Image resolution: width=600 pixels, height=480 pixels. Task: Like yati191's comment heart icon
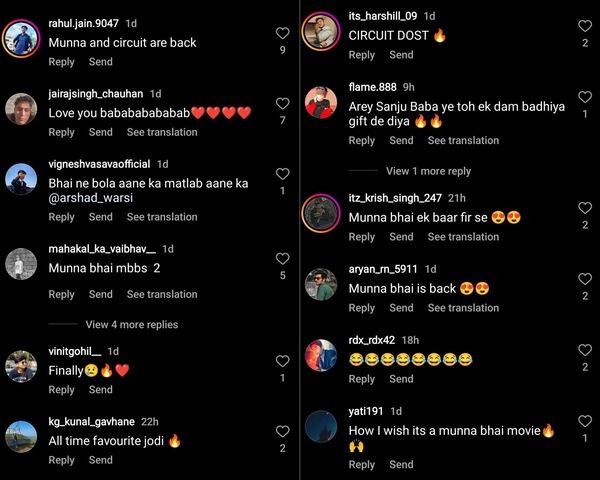click(585, 421)
